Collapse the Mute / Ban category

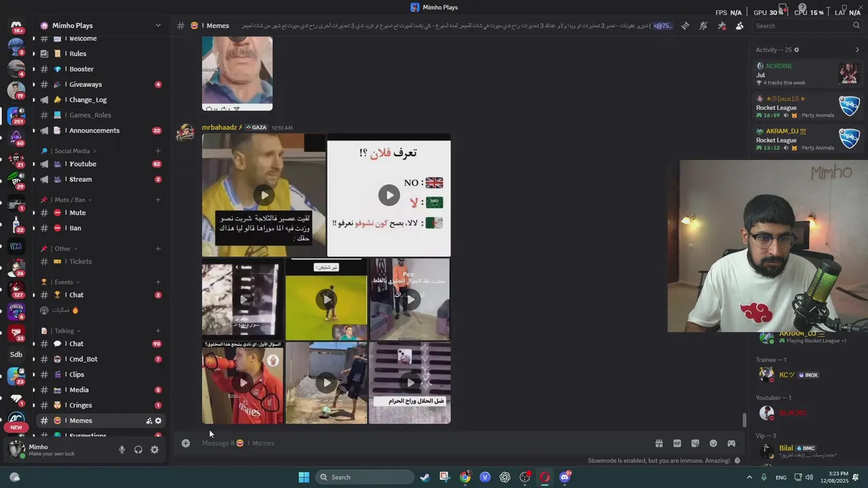(70, 200)
